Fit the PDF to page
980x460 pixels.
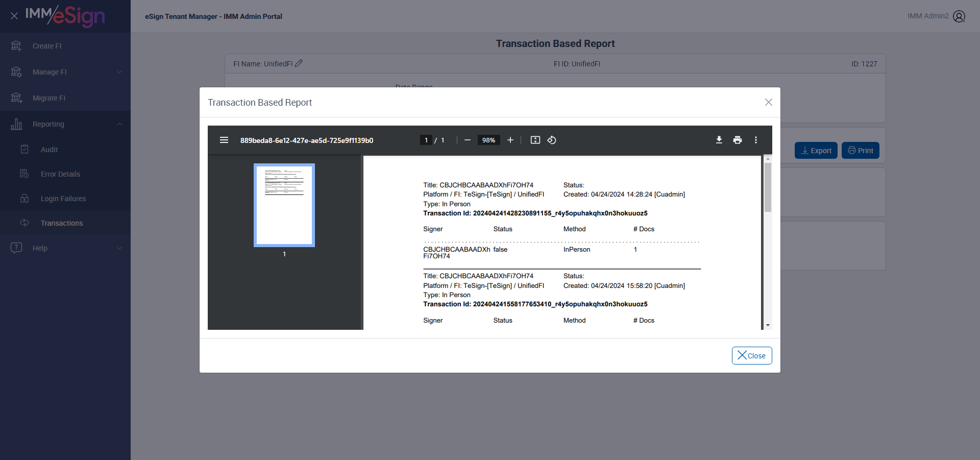(x=535, y=140)
